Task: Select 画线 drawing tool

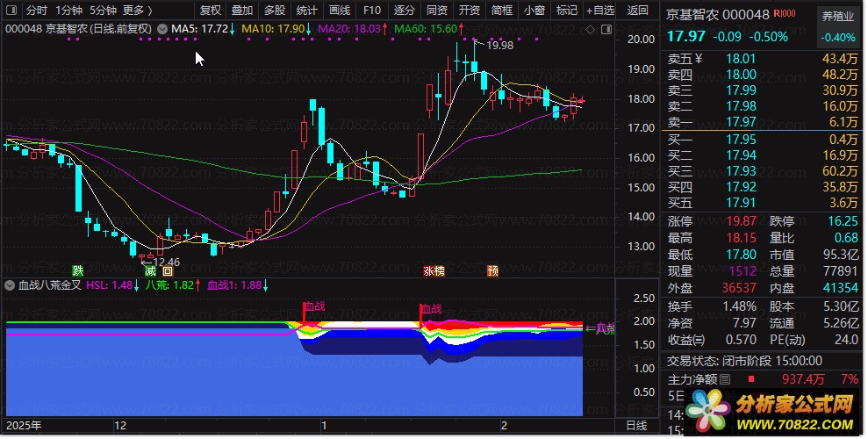Action: point(340,10)
